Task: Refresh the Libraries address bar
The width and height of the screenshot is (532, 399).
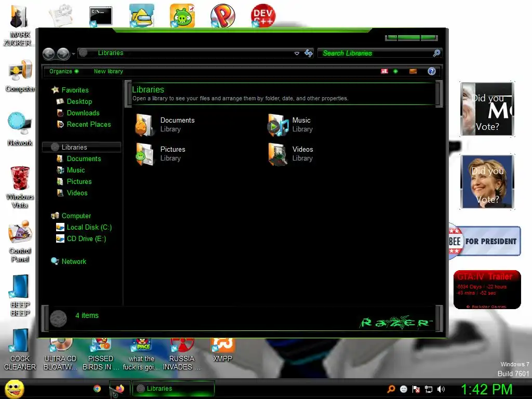Action: coord(309,54)
